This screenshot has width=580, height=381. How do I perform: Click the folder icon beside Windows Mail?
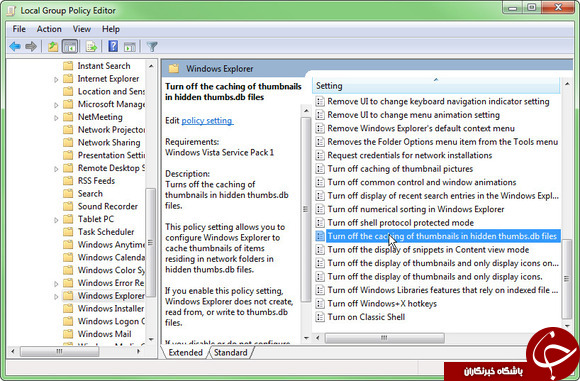68,334
